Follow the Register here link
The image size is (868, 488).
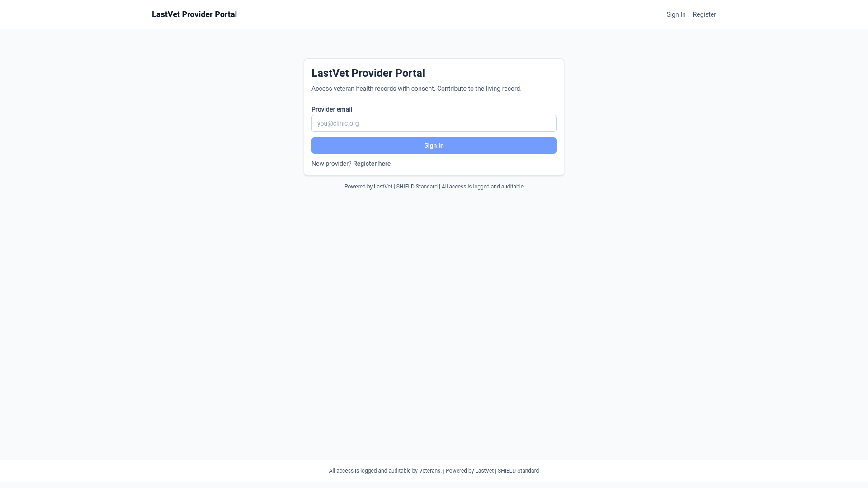372,164
